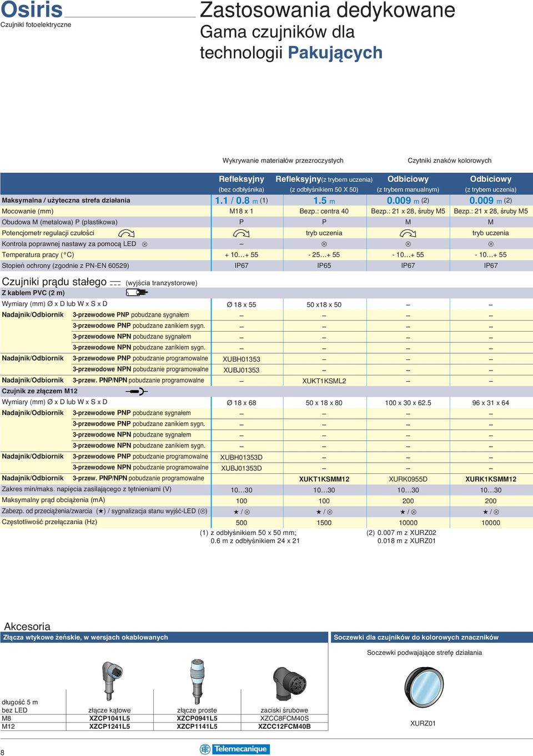This screenshot has width=533, height=756.
Task: Click part number XUBH01353
Action: pos(242,359)
